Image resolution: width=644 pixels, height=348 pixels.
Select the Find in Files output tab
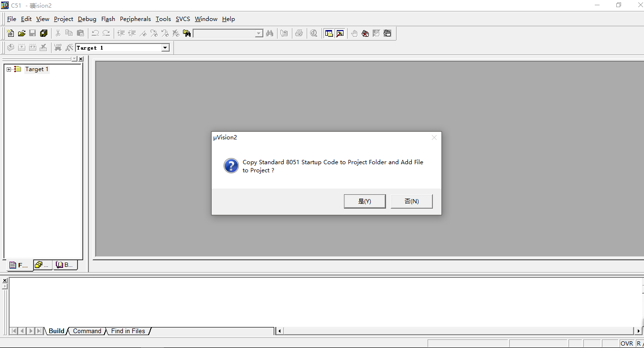[128, 331]
